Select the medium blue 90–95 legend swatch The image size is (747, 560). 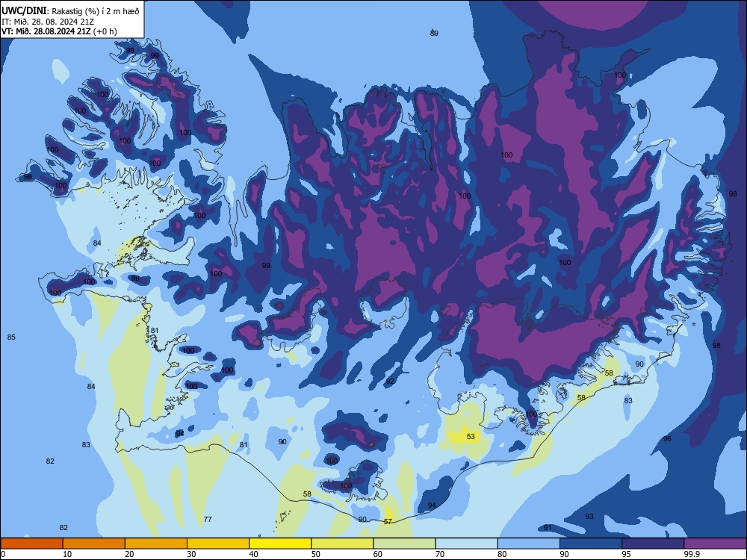coord(591,544)
